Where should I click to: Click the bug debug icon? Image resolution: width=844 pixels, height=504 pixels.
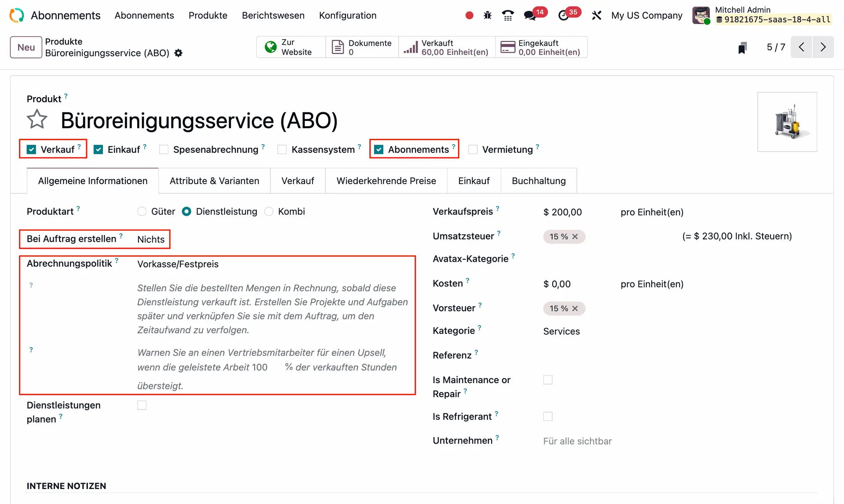(487, 16)
